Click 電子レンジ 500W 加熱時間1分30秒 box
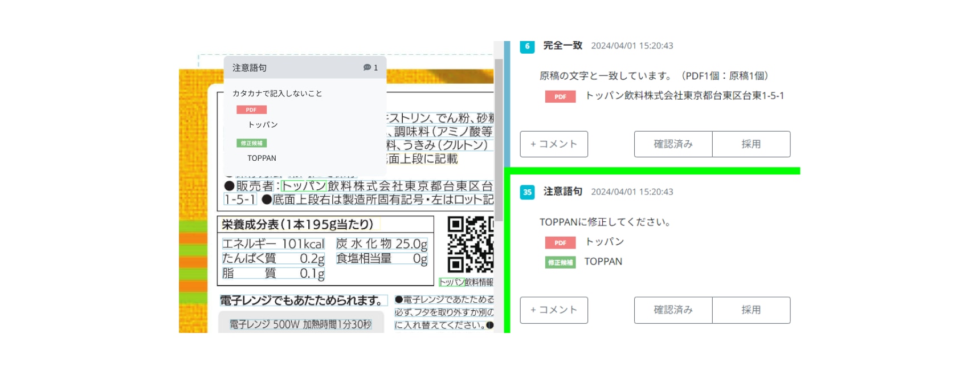This screenshot has height=374, width=980. point(300,324)
